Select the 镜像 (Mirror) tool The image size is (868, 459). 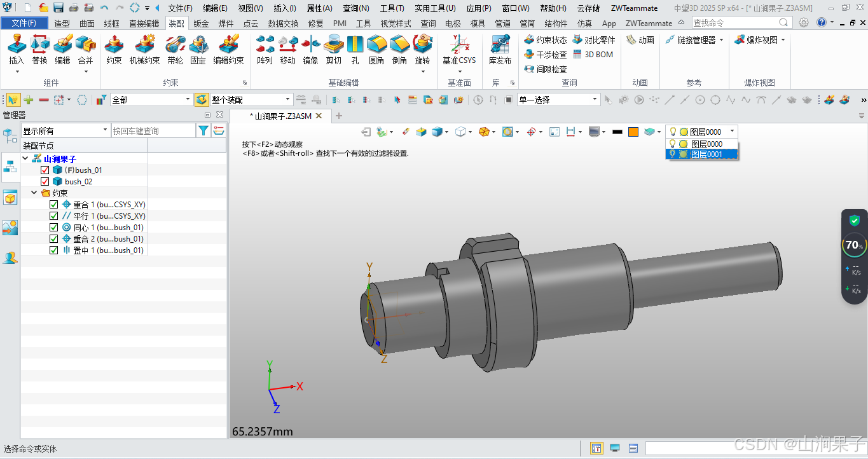(310, 45)
